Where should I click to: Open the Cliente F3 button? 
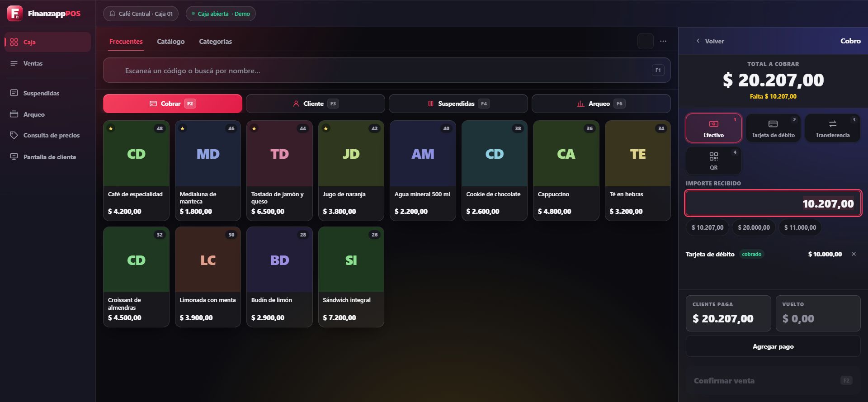click(316, 104)
